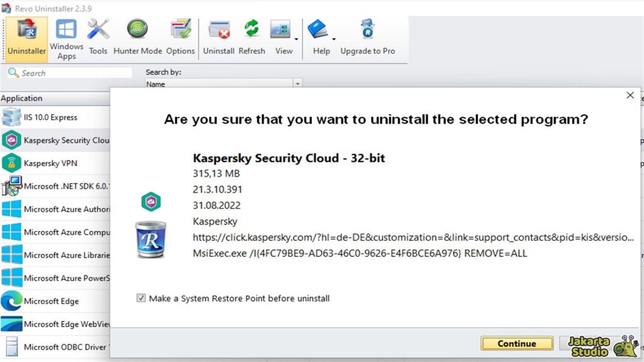Viewport: 644px width, 362px height.
Task: Select Microsoft Edge from the application list
Action: tap(53, 301)
